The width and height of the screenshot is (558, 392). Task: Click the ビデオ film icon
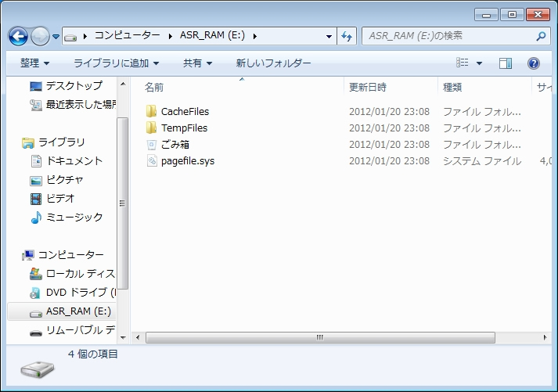pos(36,199)
